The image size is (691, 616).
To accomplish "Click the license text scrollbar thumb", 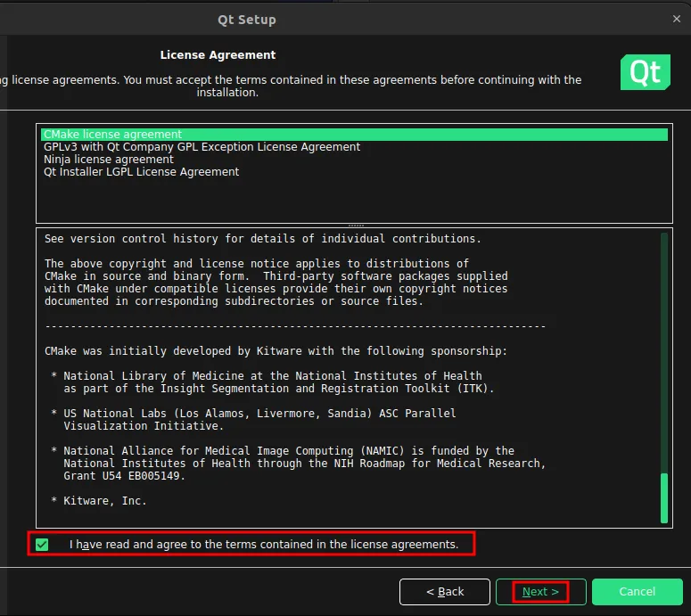I will pyautogui.click(x=664, y=498).
